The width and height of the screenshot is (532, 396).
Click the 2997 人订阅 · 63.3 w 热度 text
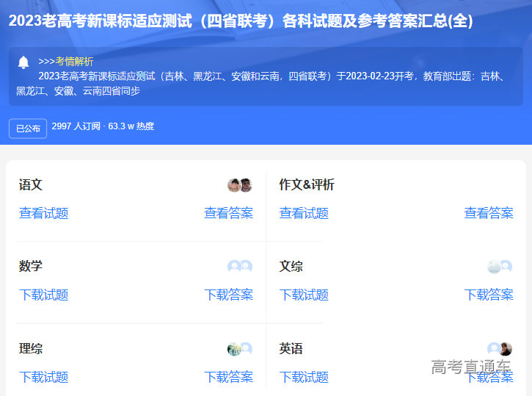tap(103, 126)
